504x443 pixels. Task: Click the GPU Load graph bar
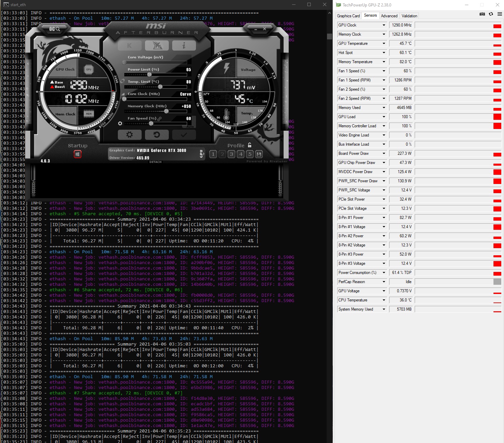458,117
